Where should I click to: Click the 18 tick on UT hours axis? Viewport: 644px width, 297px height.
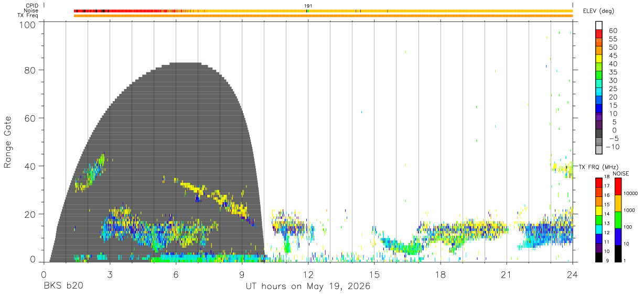pyautogui.click(x=440, y=274)
